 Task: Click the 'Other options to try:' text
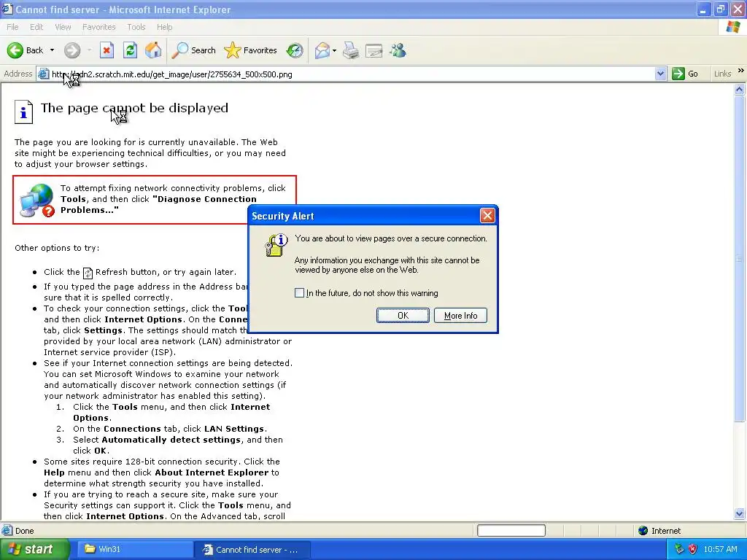click(x=57, y=248)
